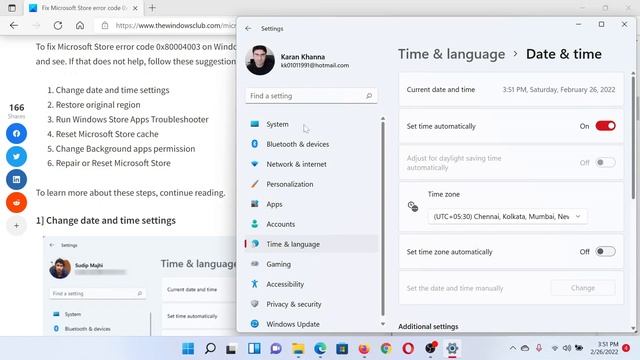The height and width of the screenshot is (360, 640).
Task: Click the Find a setting search box
Action: click(x=311, y=96)
